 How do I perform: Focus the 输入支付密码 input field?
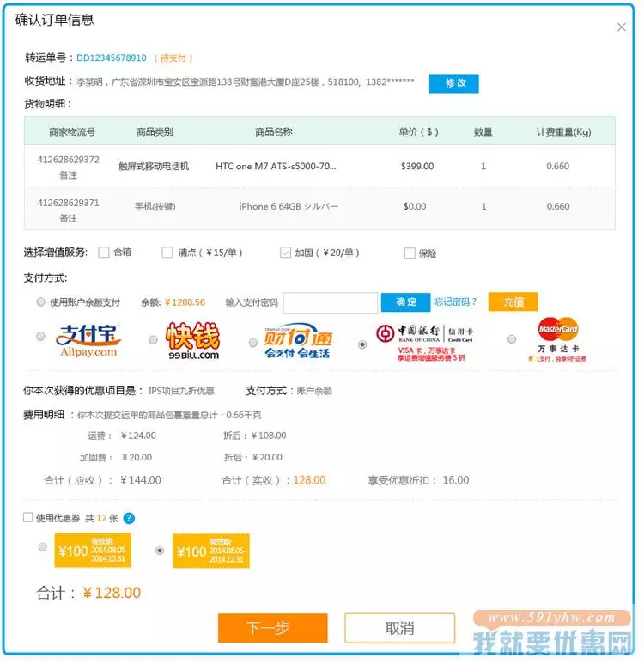(x=331, y=302)
